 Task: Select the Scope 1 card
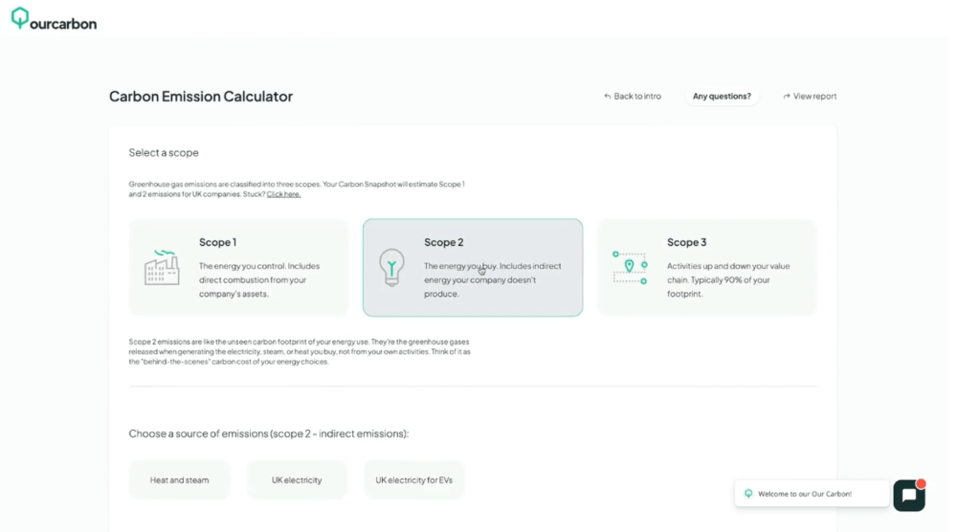238,267
